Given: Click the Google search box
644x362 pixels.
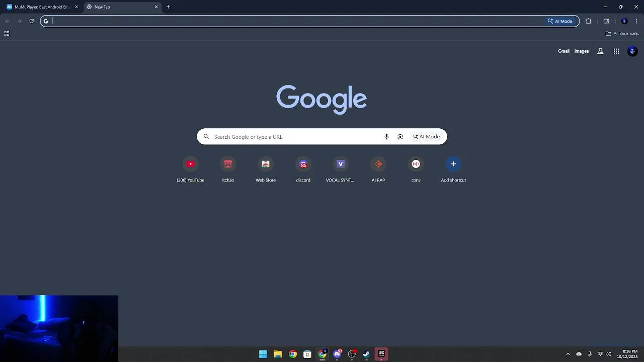Looking at the screenshot, I should click(x=322, y=137).
